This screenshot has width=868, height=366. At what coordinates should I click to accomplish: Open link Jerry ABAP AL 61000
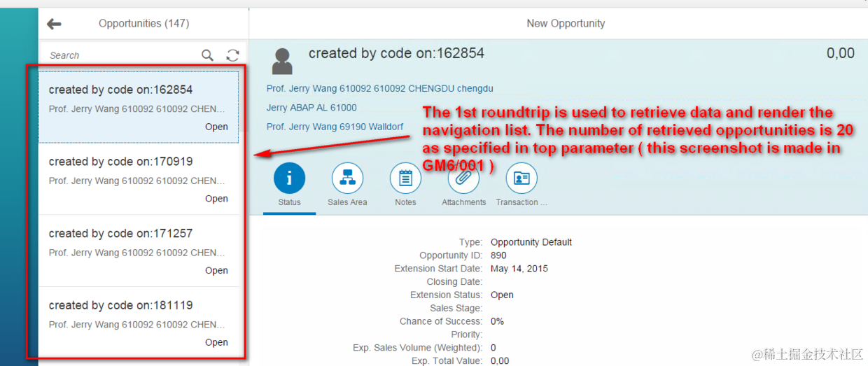311,108
